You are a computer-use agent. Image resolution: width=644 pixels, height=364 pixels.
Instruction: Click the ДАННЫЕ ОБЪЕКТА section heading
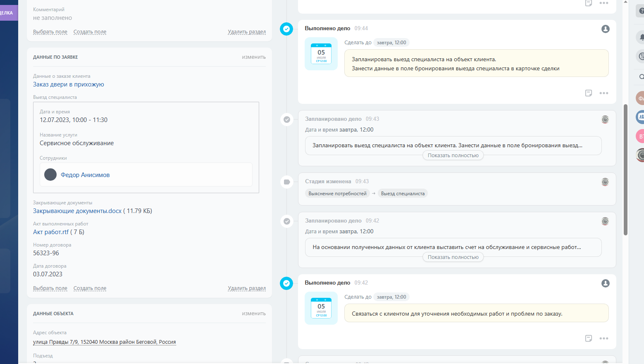53,314
